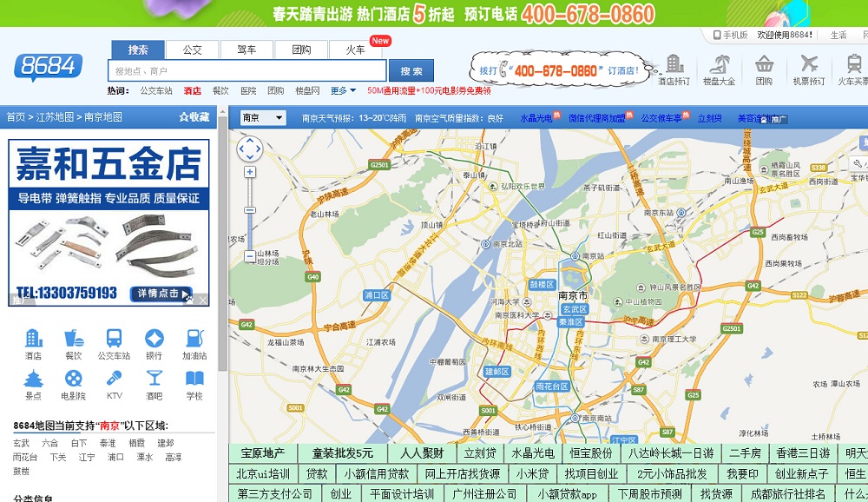This screenshot has height=502, width=868.
Task: Click the 嘉和五金店 advertisement banner
Action: 108,222
